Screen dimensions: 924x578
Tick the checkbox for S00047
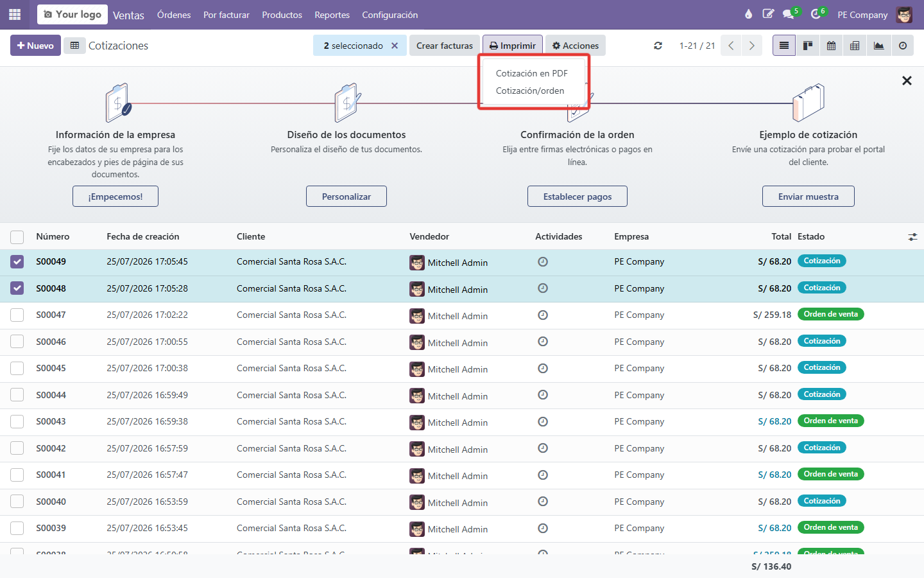(x=17, y=315)
